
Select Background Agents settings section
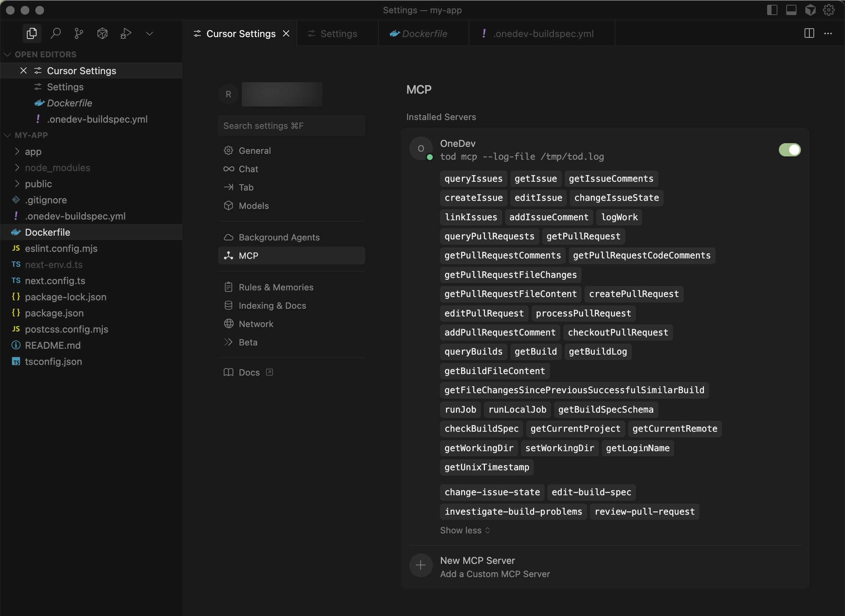pyautogui.click(x=279, y=237)
